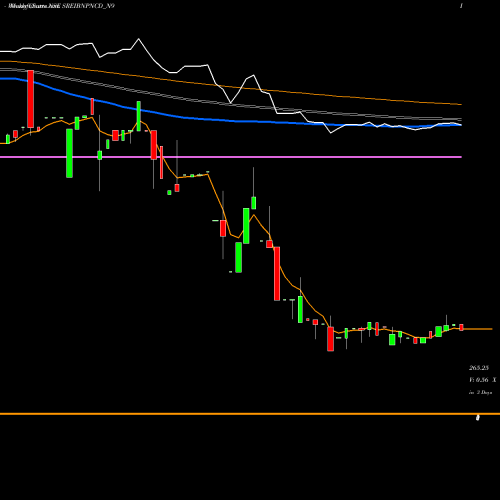Click the 'in 2 Days' label
This screenshot has height=500, width=500.
click(480, 393)
